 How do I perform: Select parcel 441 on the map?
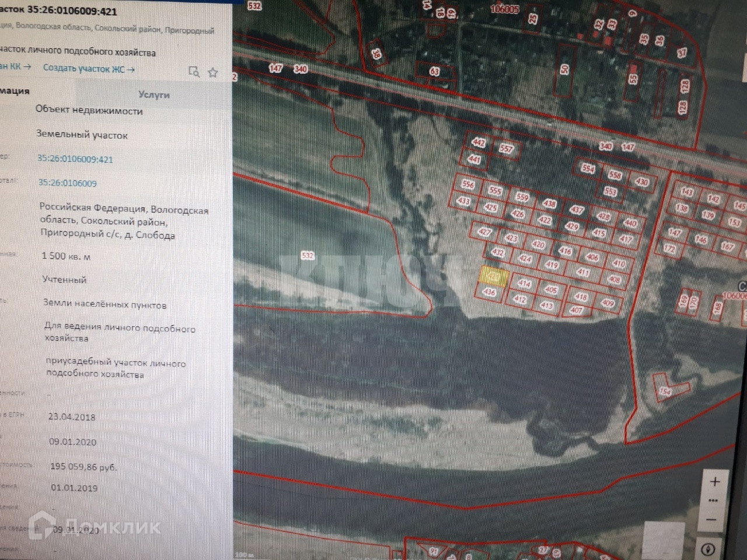coord(474,159)
